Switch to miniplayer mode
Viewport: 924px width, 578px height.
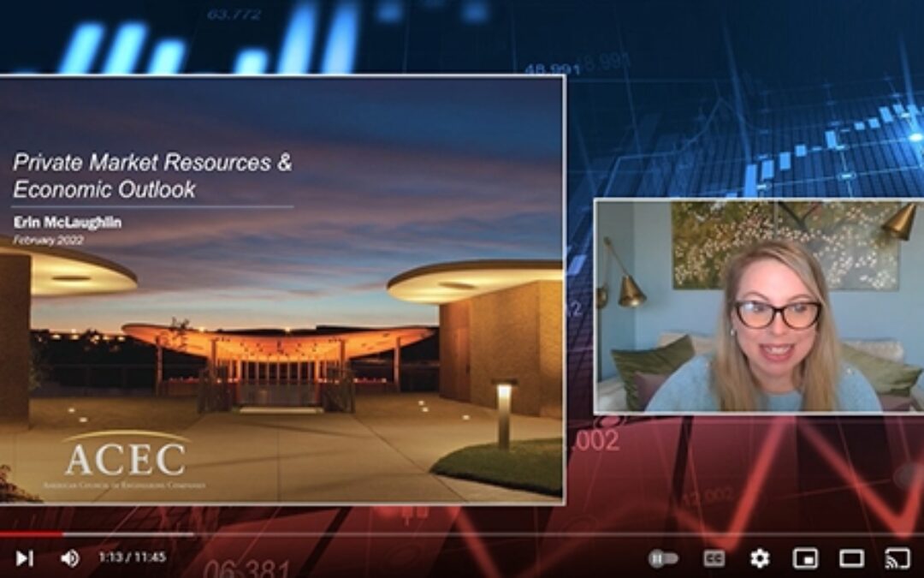click(805, 558)
